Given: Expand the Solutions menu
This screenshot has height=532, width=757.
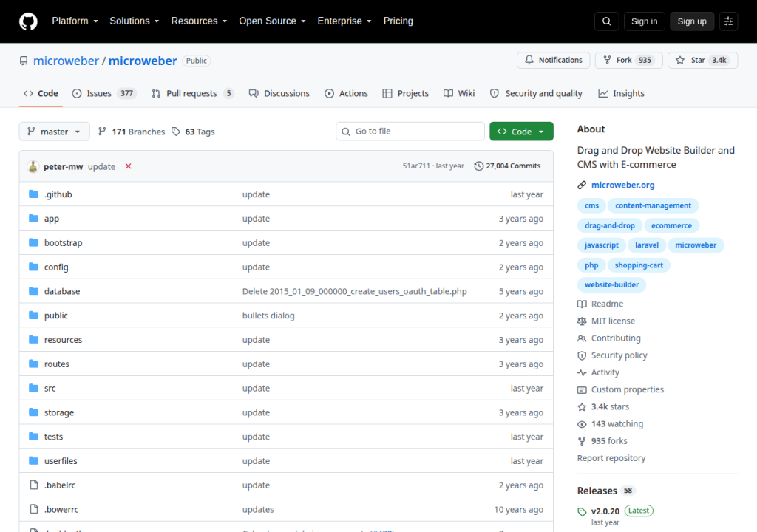Looking at the screenshot, I should click(x=135, y=21).
